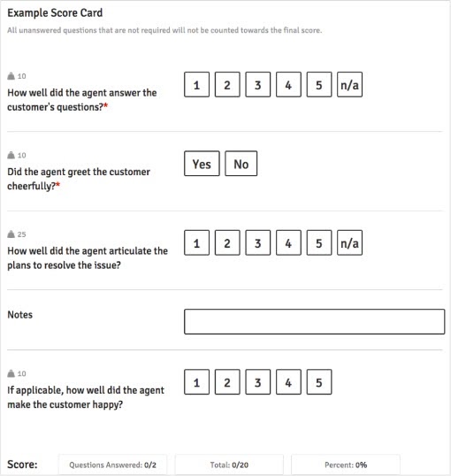Select Yes for cheerful greeting
The height and width of the screenshot is (476, 451).
[x=202, y=164]
